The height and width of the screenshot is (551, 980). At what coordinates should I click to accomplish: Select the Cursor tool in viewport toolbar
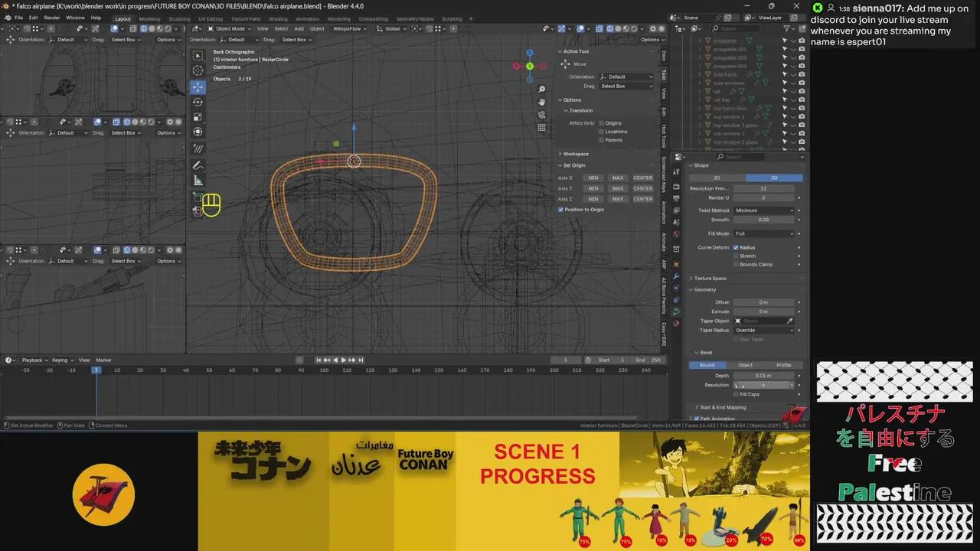click(x=198, y=70)
